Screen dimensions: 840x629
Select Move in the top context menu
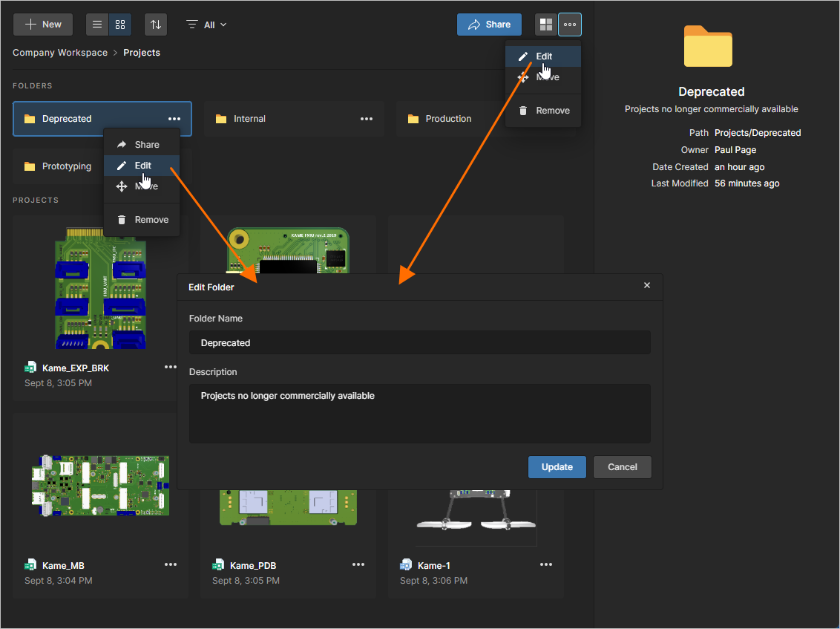pos(542,76)
